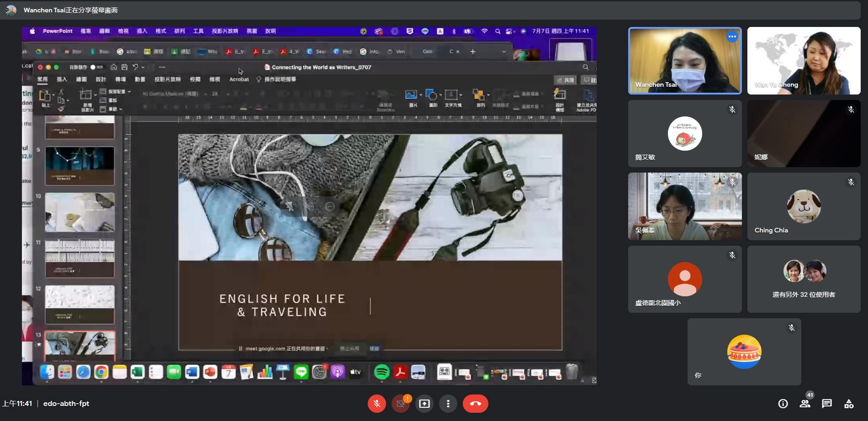
Task: Click the 共用 share button in PowerPoint
Action: coord(565,80)
